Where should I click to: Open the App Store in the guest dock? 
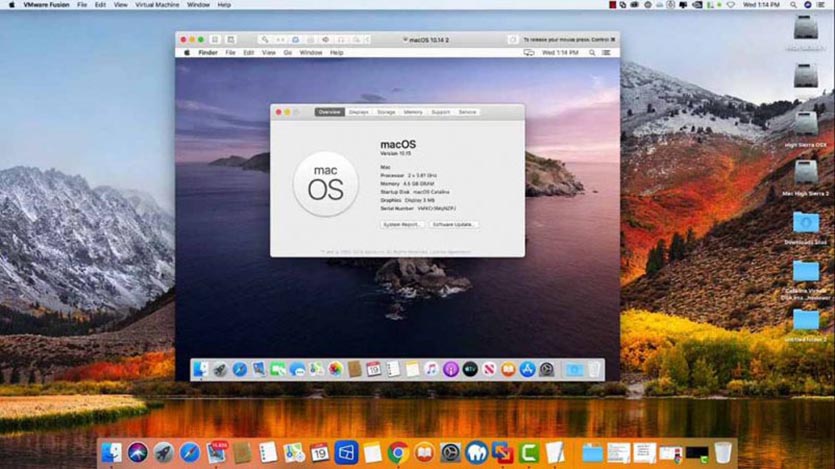tap(527, 369)
